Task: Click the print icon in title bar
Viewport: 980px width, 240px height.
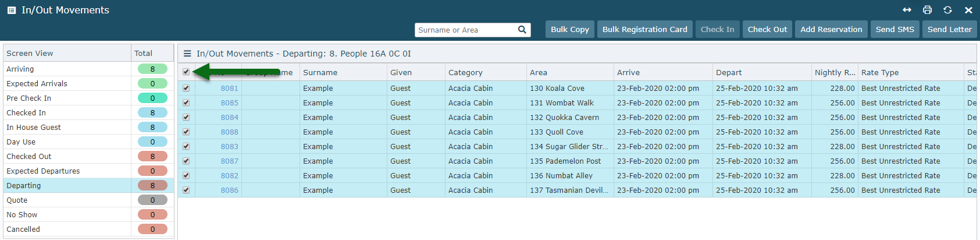Action: [x=927, y=10]
